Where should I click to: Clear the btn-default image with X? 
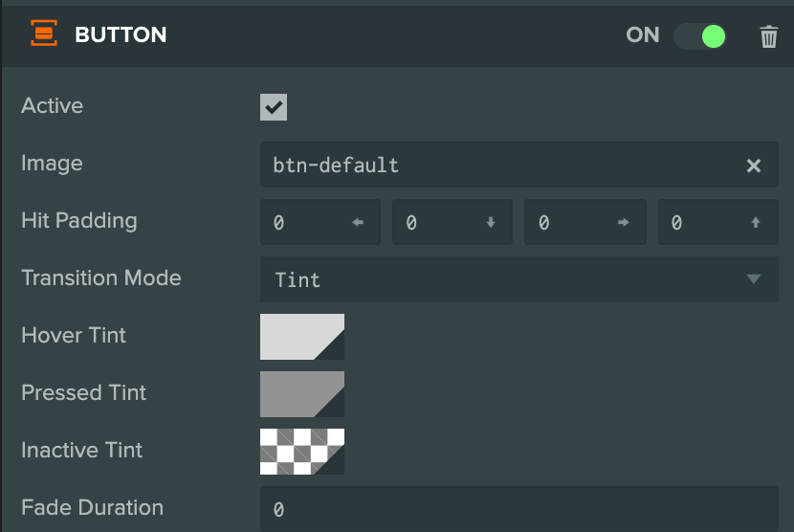coord(754,166)
